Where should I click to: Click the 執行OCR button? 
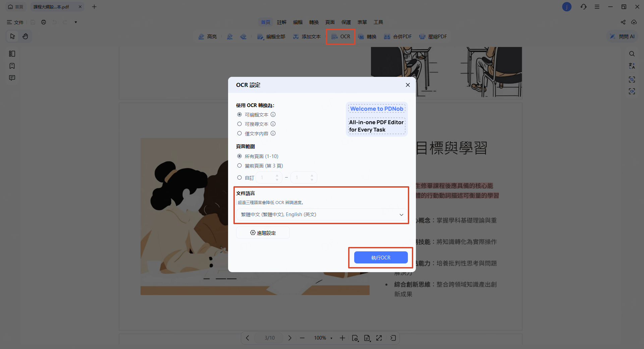[x=381, y=257]
